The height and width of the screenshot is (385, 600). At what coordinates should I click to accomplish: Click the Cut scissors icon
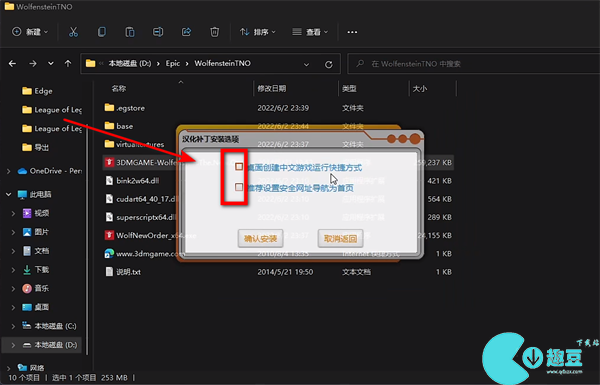pos(73,32)
